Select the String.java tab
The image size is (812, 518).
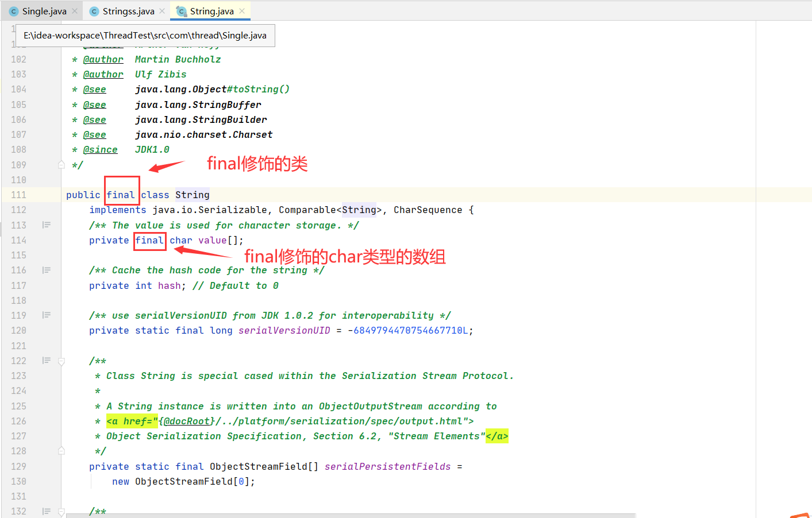click(211, 11)
